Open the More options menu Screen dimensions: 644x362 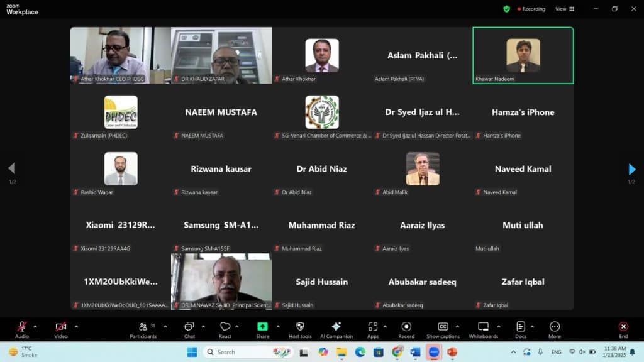tap(555, 327)
